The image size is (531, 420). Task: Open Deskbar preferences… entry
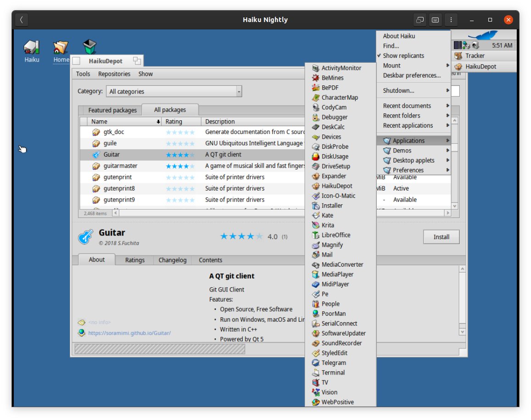click(413, 75)
